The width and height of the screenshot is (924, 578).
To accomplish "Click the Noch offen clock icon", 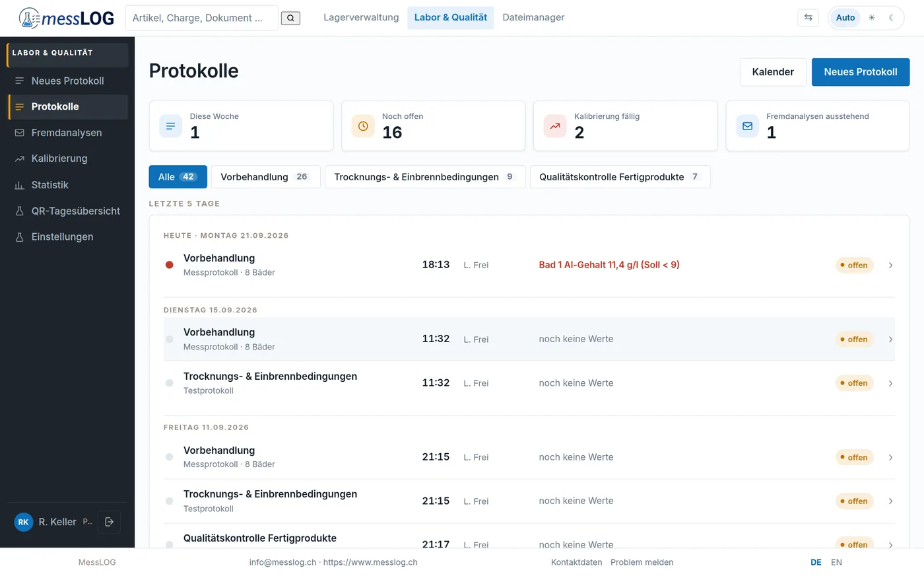I will pos(363,126).
